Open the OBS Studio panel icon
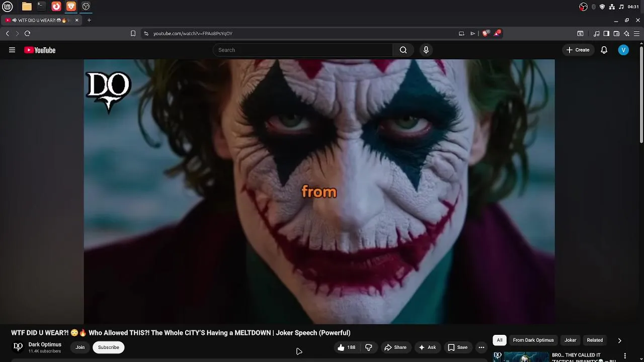 (86, 7)
